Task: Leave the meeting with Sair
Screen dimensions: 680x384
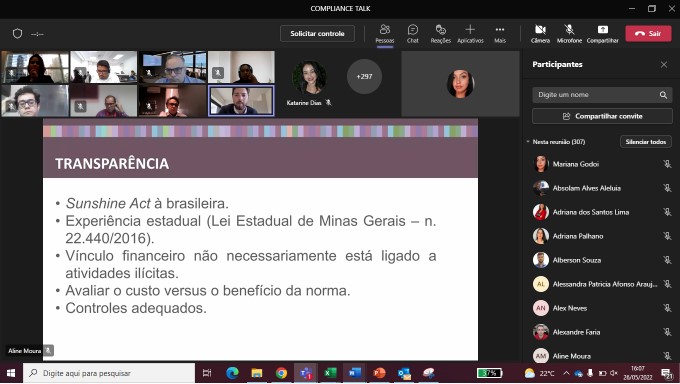Action: (x=648, y=33)
